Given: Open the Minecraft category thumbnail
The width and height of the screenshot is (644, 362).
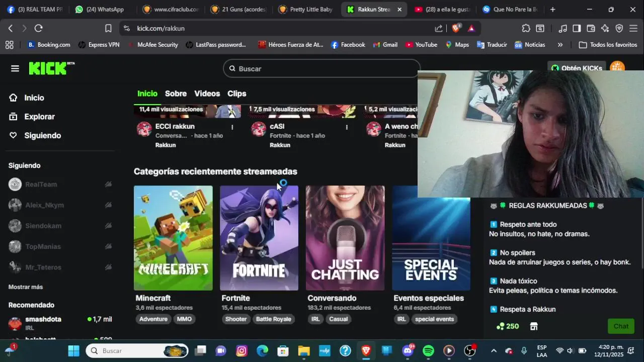Looking at the screenshot, I should tap(173, 238).
